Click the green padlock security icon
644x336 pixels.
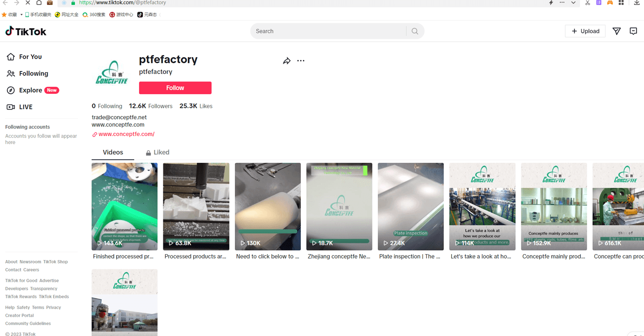click(73, 2)
